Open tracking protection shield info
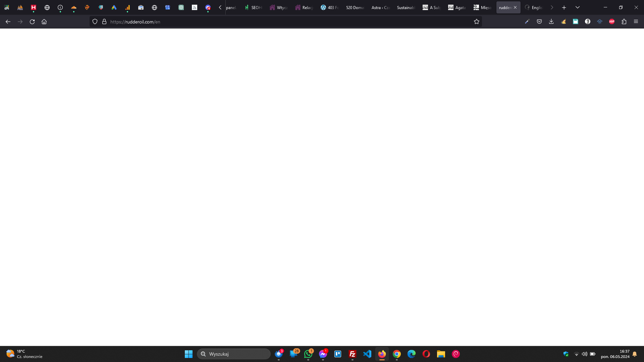The image size is (644, 362). tap(95, 21)
